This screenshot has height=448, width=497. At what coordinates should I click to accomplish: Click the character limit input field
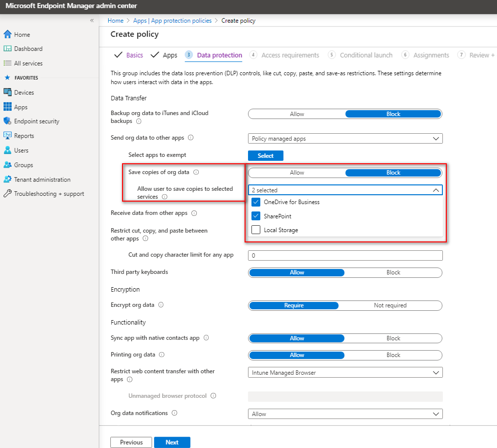tap(345, 255)
